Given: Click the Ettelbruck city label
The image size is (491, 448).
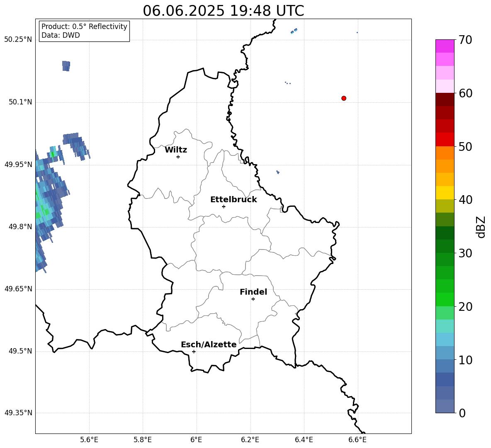Looking at the screenshot, I should [233, 200].
